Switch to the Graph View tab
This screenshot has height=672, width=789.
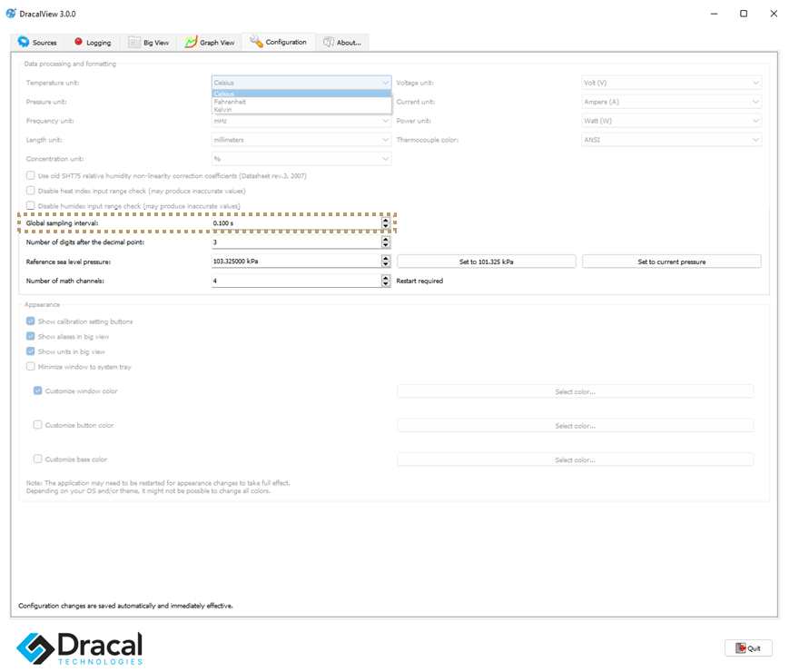(210, 43)
